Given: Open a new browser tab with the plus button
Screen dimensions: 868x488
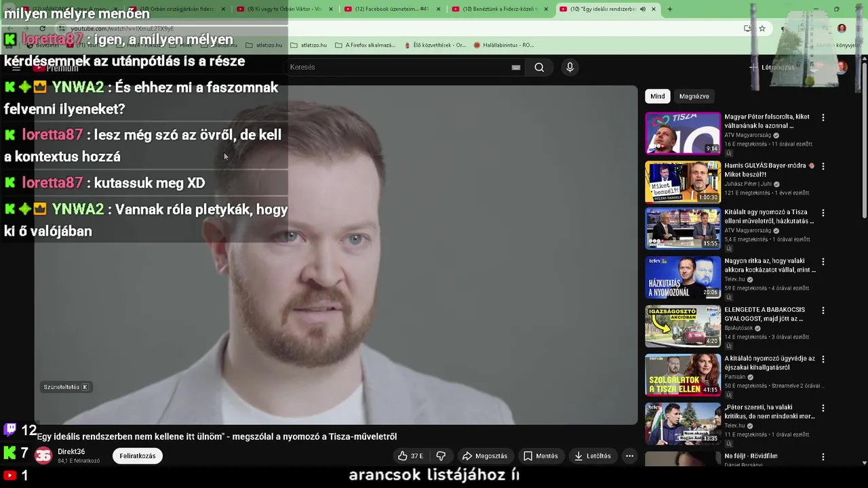Looking at the screenshot, I should (669, 9).
